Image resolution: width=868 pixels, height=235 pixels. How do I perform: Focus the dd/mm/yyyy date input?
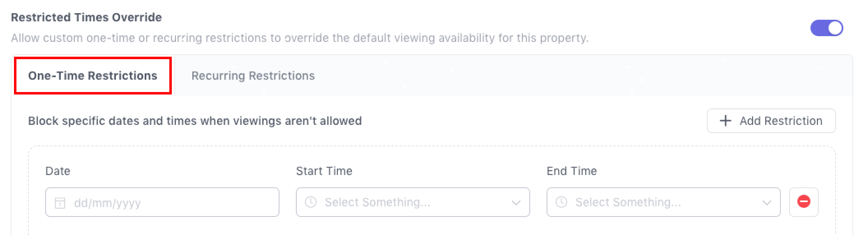tap(173, 203)
